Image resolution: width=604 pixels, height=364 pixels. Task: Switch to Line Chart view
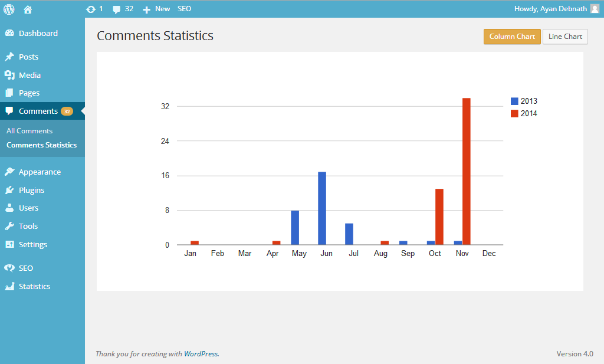tap(565, 37)
